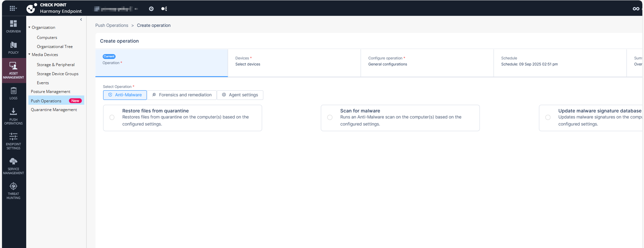This screenshot has height=248, width=644.
Task: Click the settings gear in top bar
Action: pos(151,9)
